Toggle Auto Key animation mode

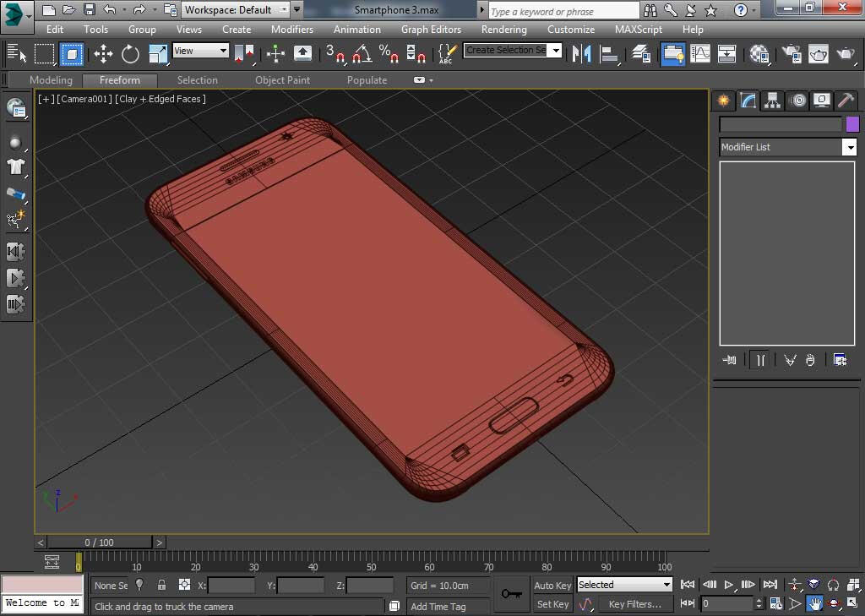tap(552, 585)
